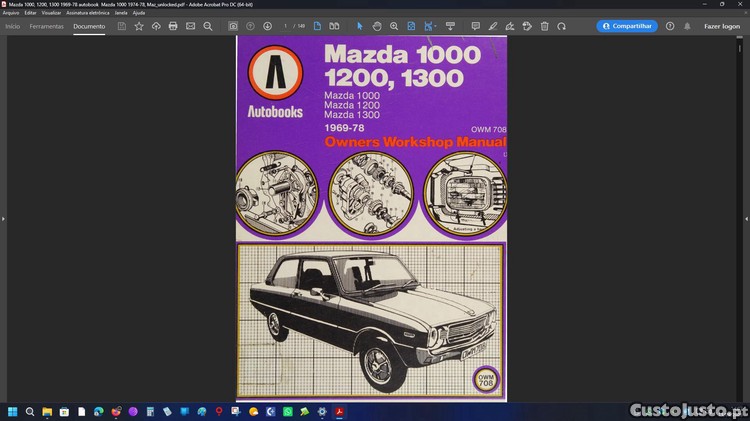The width and height of the screenshot is (750, 421).
Task: Click the Compartilhar button
Action: point(627,26)
